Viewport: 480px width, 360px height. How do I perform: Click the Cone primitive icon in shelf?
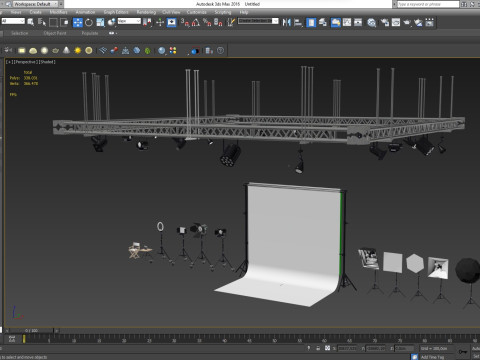pos(66,51)
